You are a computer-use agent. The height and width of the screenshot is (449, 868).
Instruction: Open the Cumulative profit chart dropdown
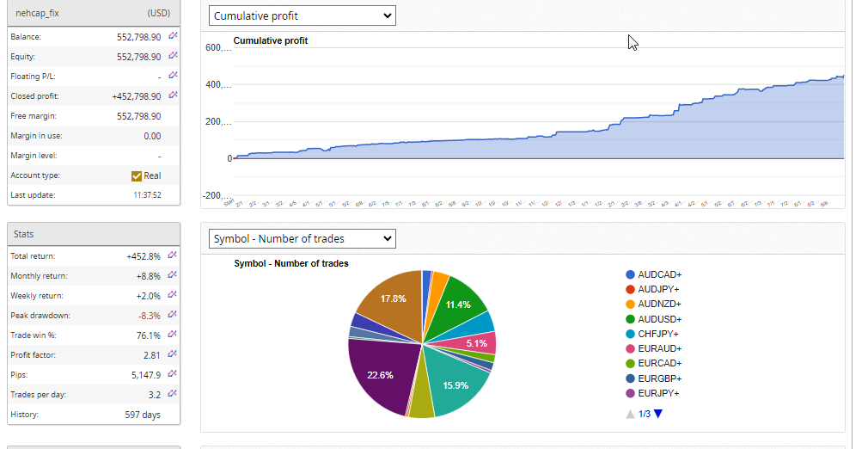tap(302, 15)
